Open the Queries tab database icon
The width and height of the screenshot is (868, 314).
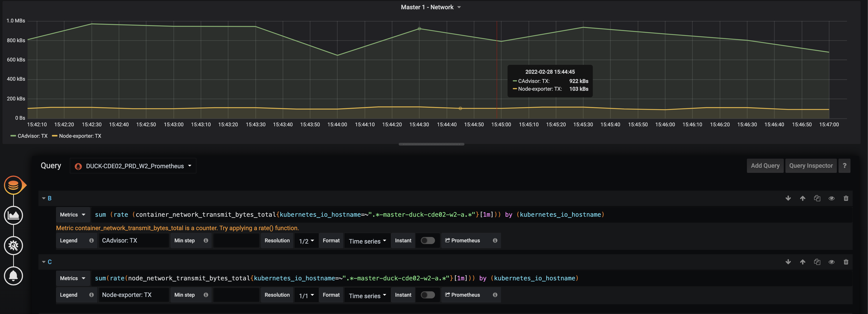pos(13,185)
